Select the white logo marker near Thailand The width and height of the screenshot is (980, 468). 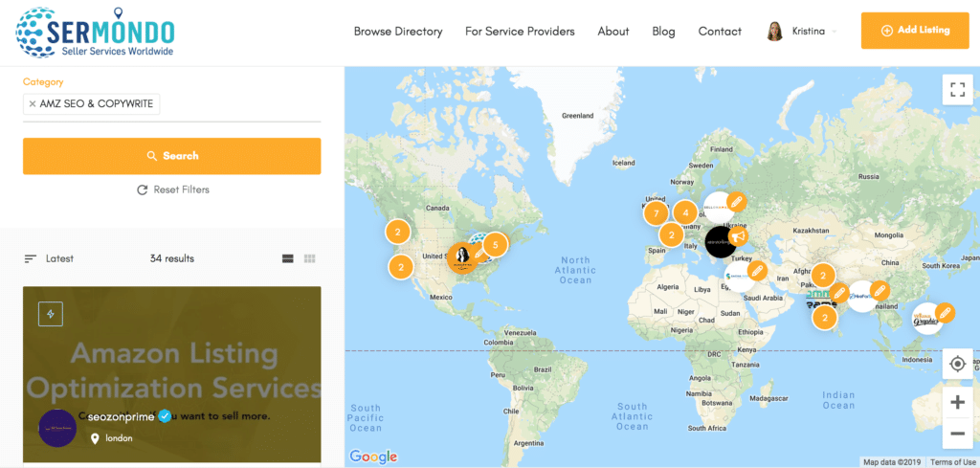point(862,296)
